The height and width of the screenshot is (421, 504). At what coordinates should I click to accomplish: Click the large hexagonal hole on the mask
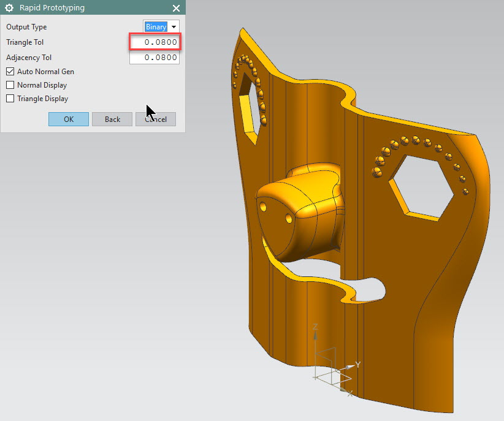pyautogui.click(x=422, y=186)
